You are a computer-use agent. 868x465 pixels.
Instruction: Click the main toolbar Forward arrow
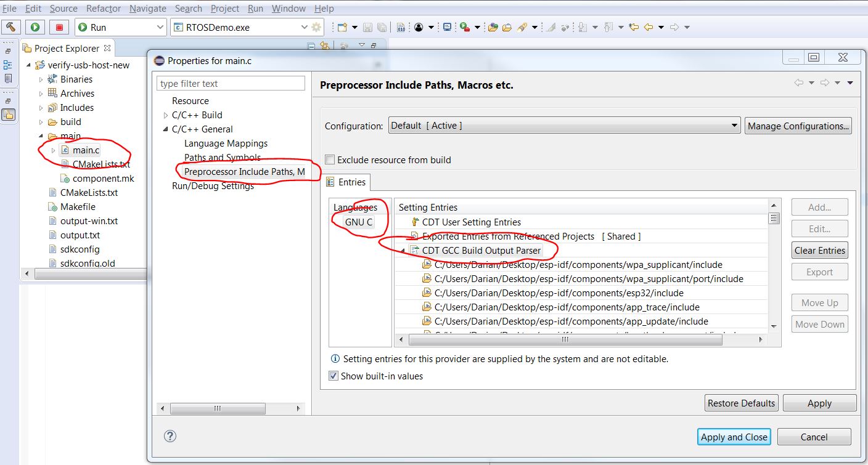click(674, 27)
